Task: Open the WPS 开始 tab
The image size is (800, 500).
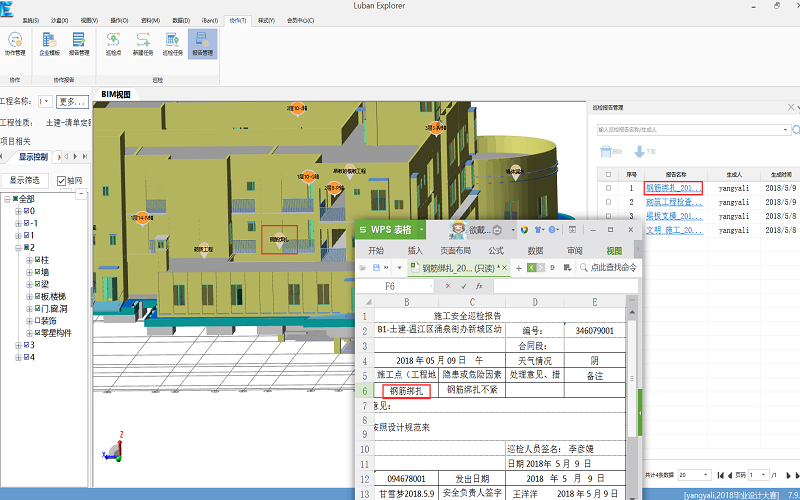Action: [x=376, y=251]
